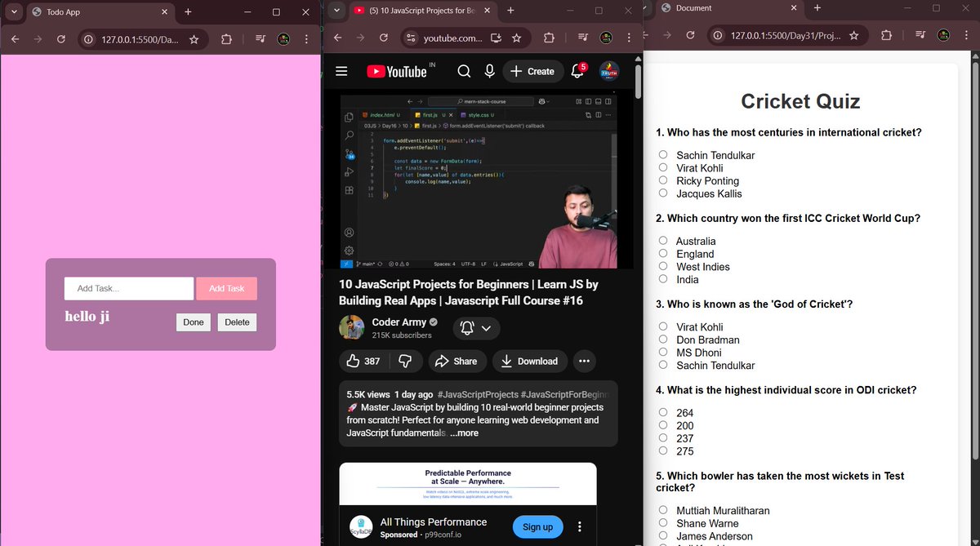This screenshot has width=980, height=546.
Task: Open YouTube search via the magnifier icon
Action: click(x=464, y=71)
